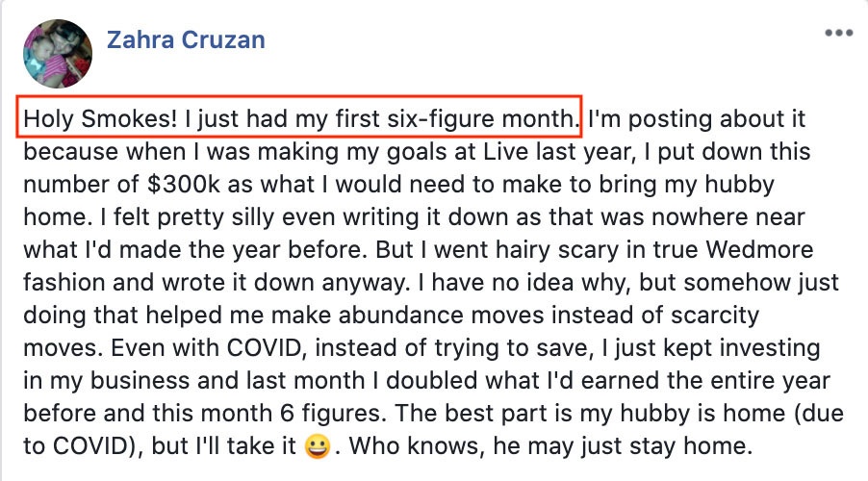Screen dimensions: 868x481
Task: Click the red-highlighted first sentence
Action: (x=301, y=121)
